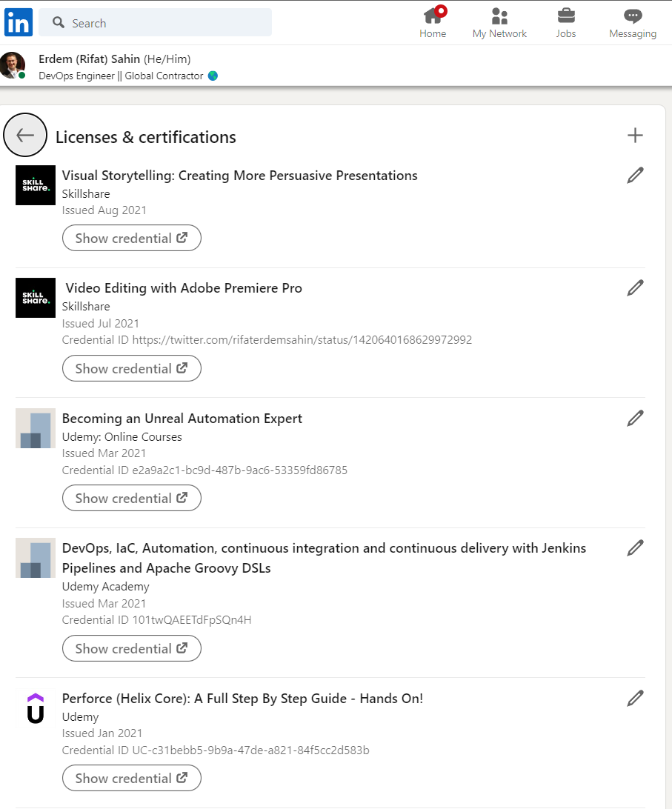
Task: Open DevOps, IaC, Automation course title
Action: 324,558
